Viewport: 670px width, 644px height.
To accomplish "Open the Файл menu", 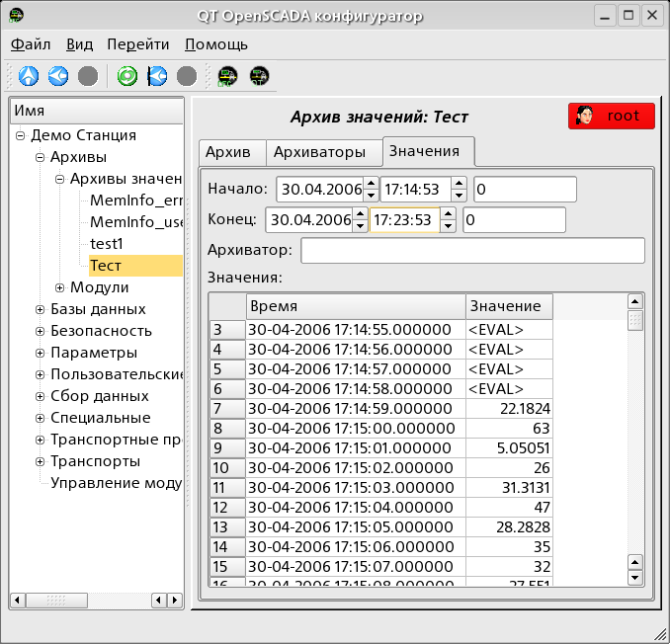I will 31,44.
